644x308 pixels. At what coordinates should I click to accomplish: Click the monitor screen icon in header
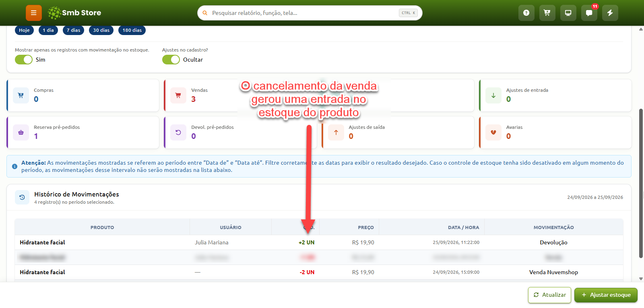568,13
